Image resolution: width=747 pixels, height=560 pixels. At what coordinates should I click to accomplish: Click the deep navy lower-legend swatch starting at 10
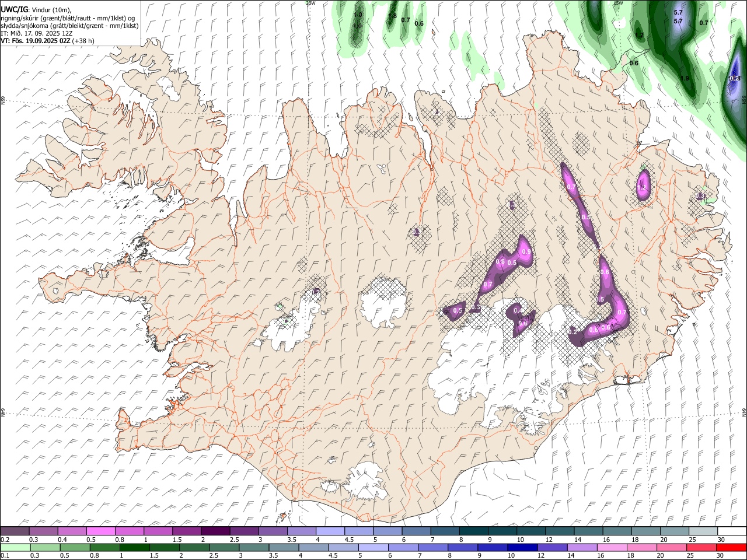[x=522, y=547]
